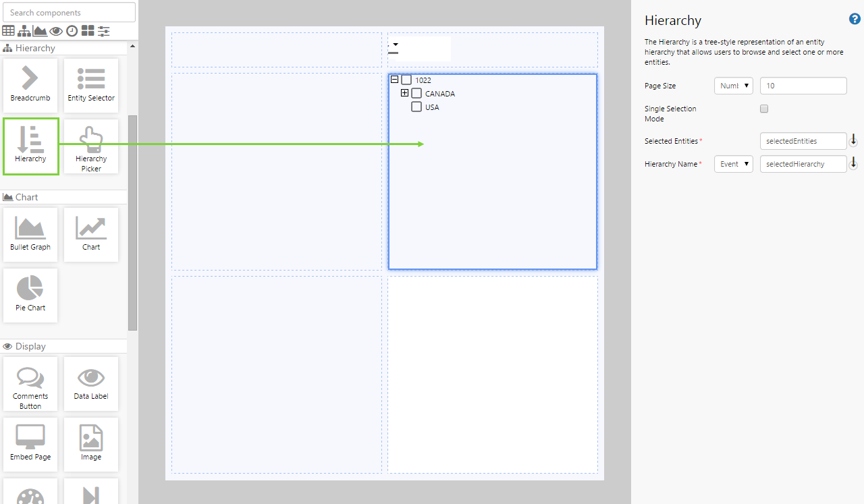Image resolution: width=864 pixels, height=504 pixels.
Task: Click the Selected Entities down-arrow button
Action: click(853, 140)
